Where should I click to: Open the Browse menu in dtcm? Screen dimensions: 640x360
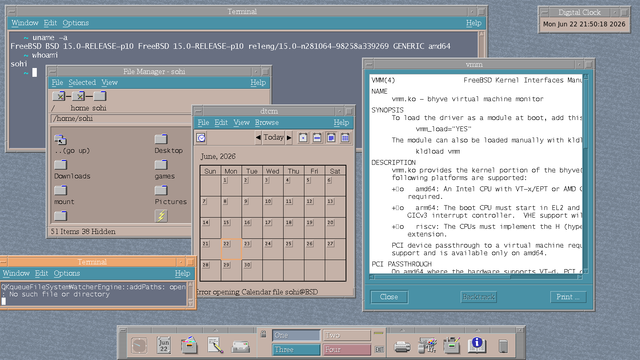pos(267,122)
